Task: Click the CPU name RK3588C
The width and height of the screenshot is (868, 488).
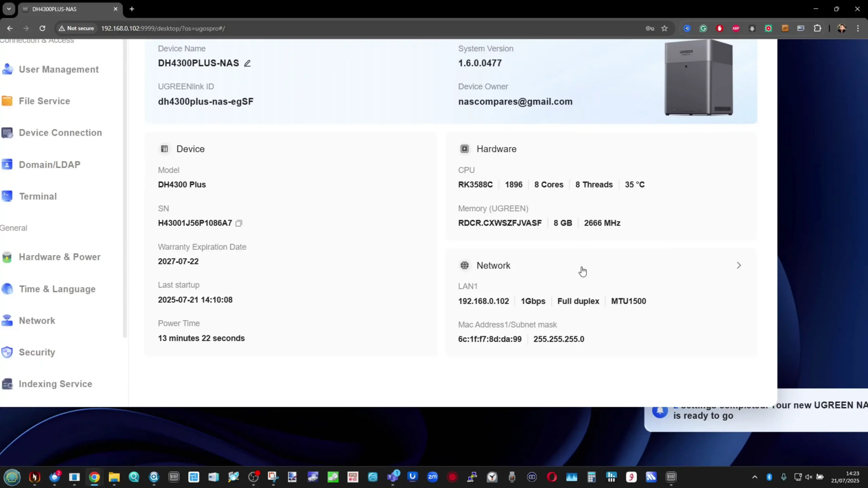Action: click(475, 185)
